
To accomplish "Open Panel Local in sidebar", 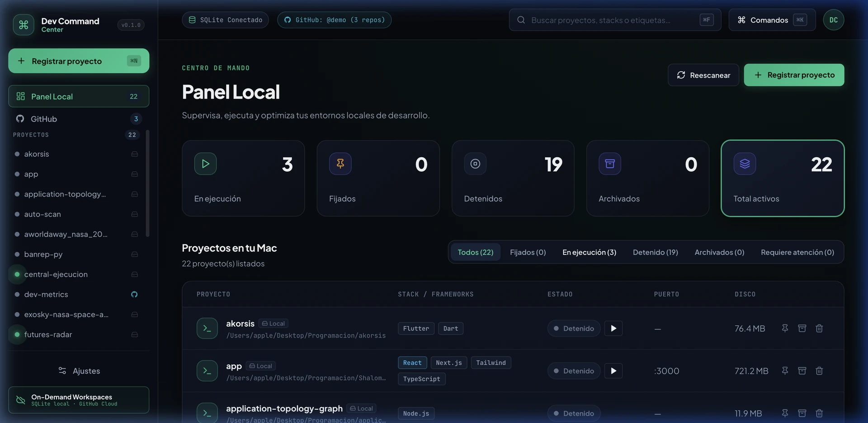I will coord(79,96).
